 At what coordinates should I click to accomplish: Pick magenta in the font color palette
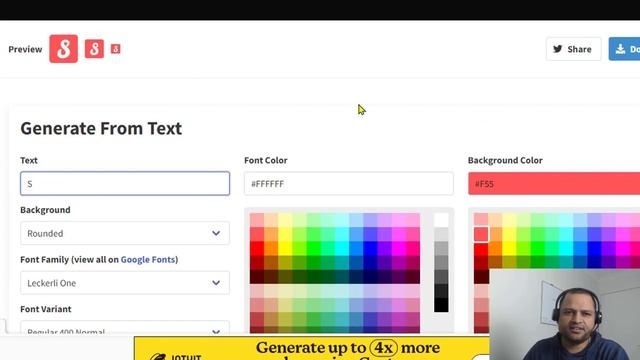(x=398, y=248)
